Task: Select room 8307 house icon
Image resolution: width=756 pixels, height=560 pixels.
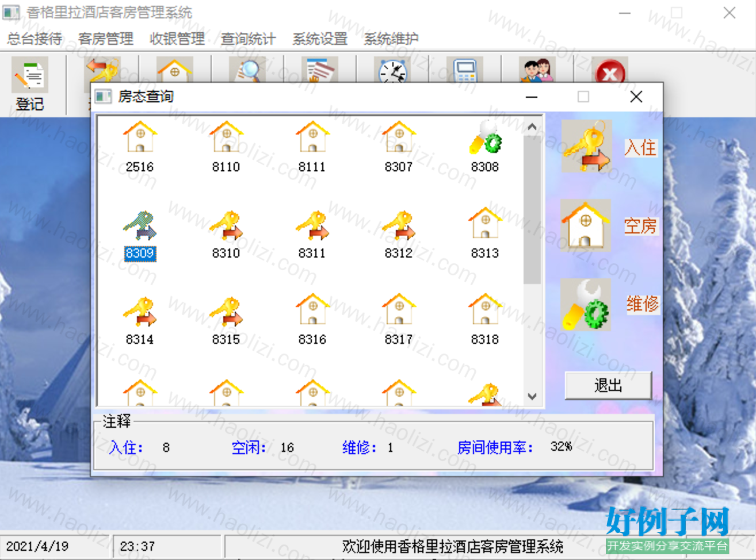Action: [399, 136]
